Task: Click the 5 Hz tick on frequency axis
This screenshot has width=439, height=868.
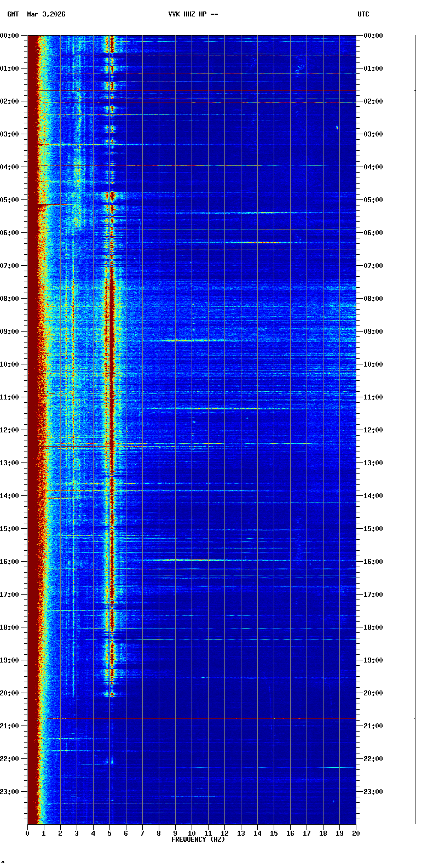Action: click(109, 833)
